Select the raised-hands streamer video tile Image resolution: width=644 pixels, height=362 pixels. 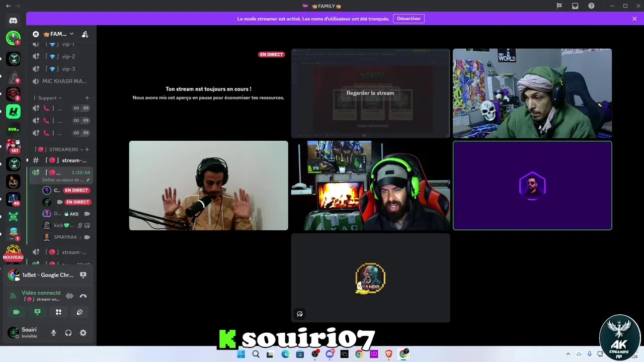[x=208, y=186]
